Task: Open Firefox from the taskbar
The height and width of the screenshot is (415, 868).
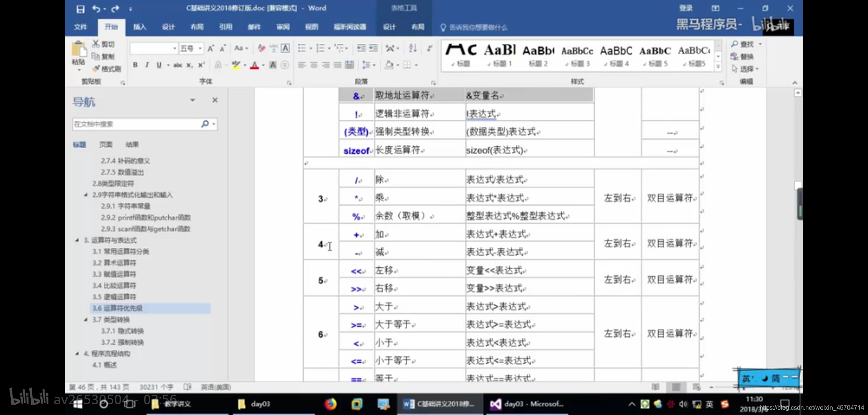Action: point(330,404)
